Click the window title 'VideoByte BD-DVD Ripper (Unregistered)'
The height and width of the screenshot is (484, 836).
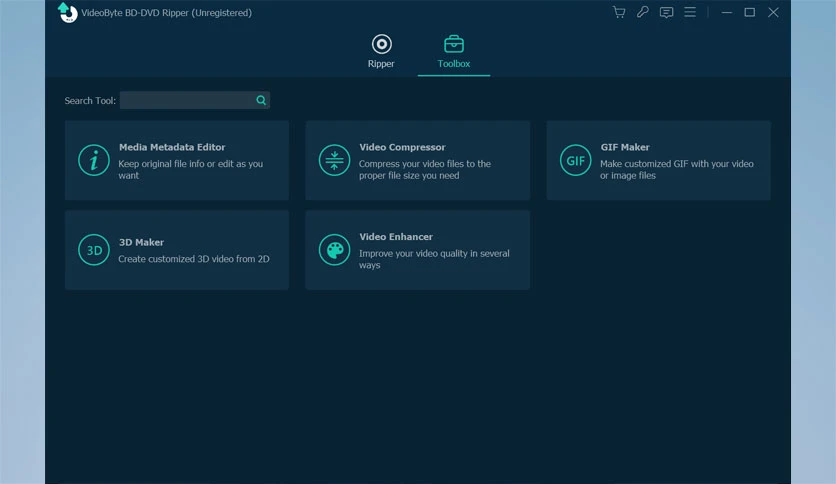166,13
